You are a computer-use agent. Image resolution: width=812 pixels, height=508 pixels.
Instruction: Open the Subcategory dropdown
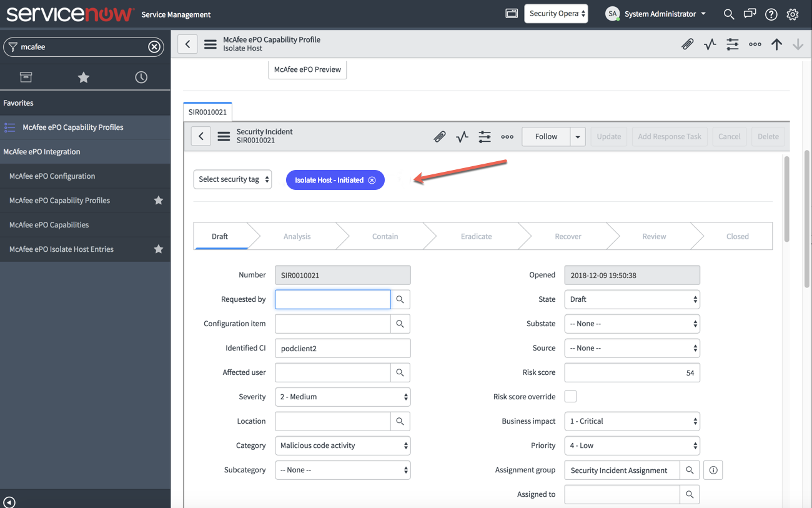[x=343, y=470]
